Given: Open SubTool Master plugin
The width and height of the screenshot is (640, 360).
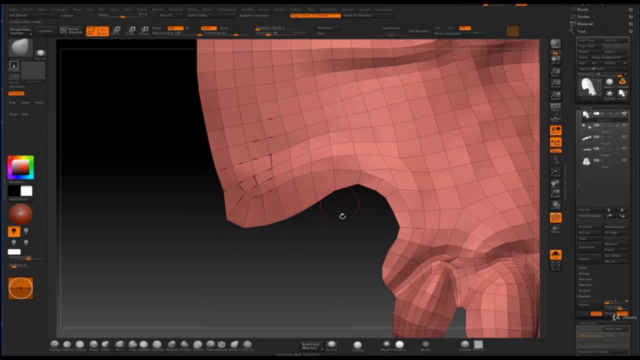Looking at the screenshot, I should click(x=311, y=346).
